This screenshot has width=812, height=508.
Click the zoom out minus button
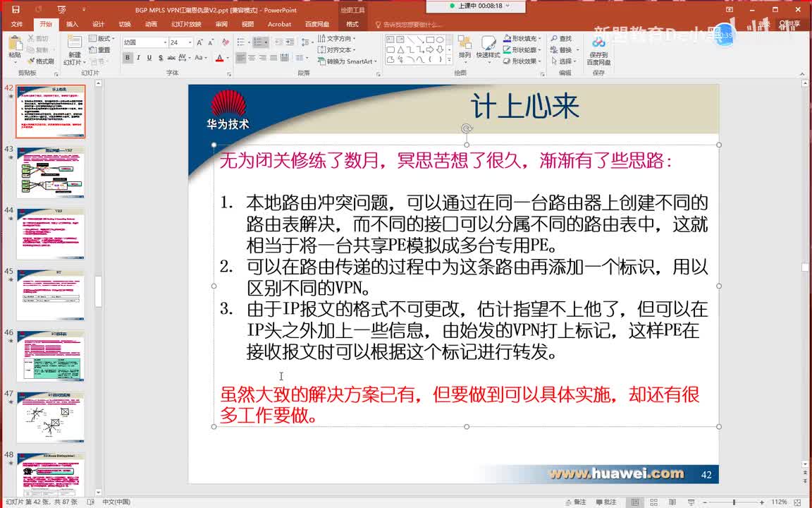tap(706, 502)
